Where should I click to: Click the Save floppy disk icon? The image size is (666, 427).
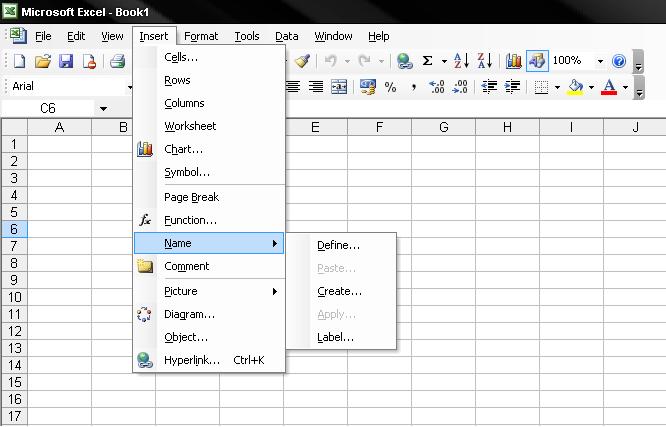[66, 61]
